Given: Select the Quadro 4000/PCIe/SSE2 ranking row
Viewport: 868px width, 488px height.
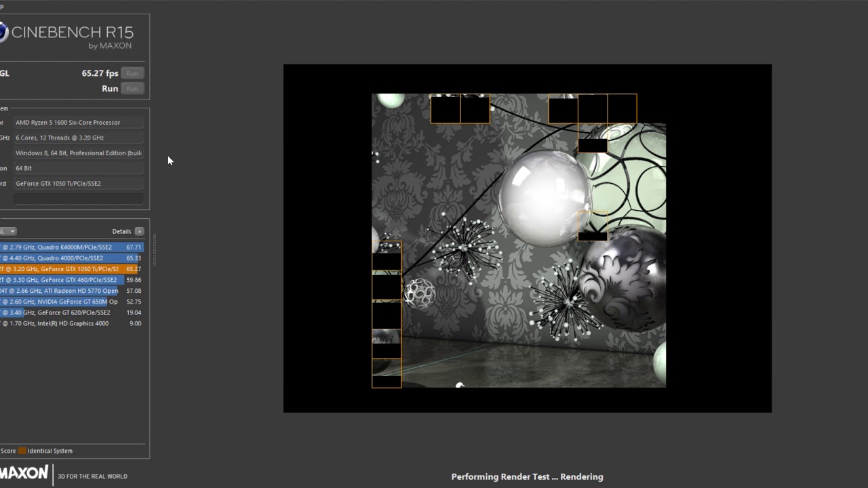Looking at the screenshot, I should (x=72, y=258).
